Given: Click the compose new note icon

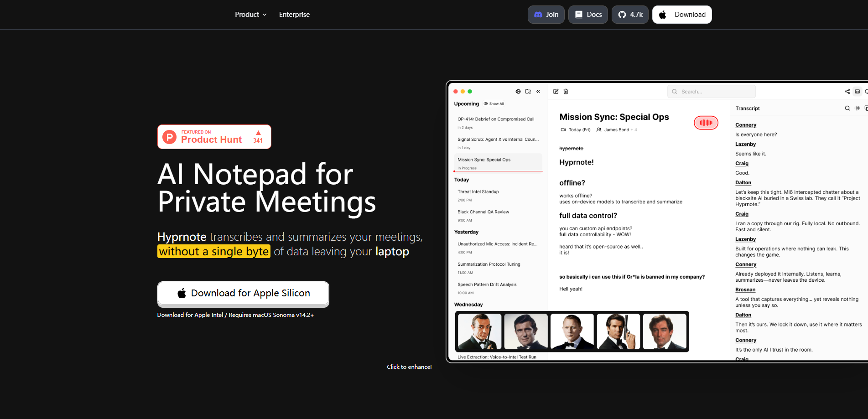Looking at the screenshot, I should (x=556, y=91).
